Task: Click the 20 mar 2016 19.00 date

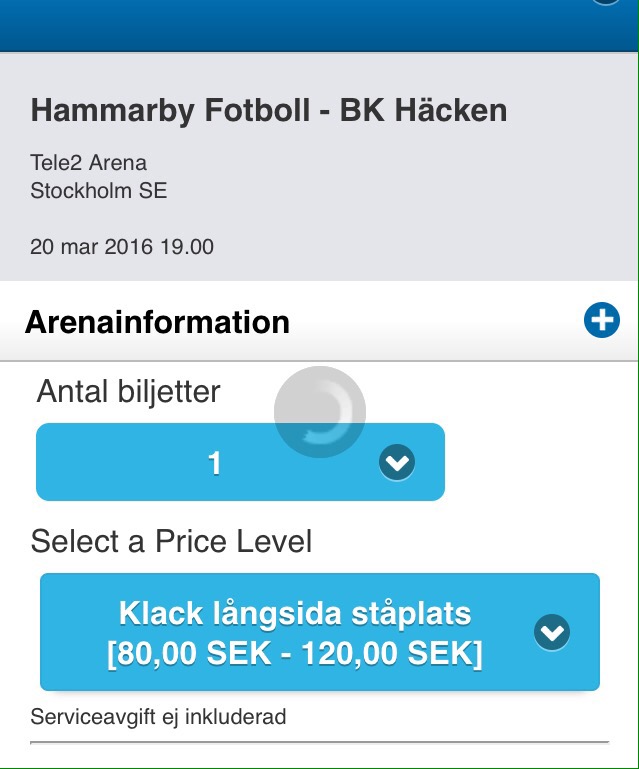Action: (122, 246)
